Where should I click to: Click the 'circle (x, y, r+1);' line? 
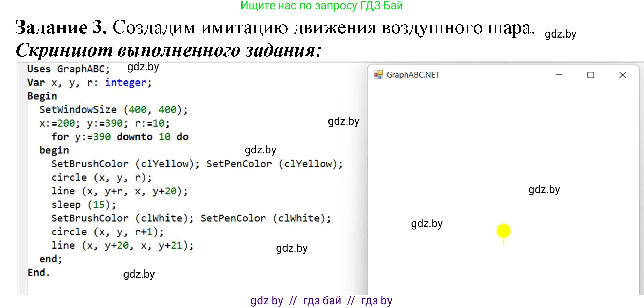[x=107, y=232]
